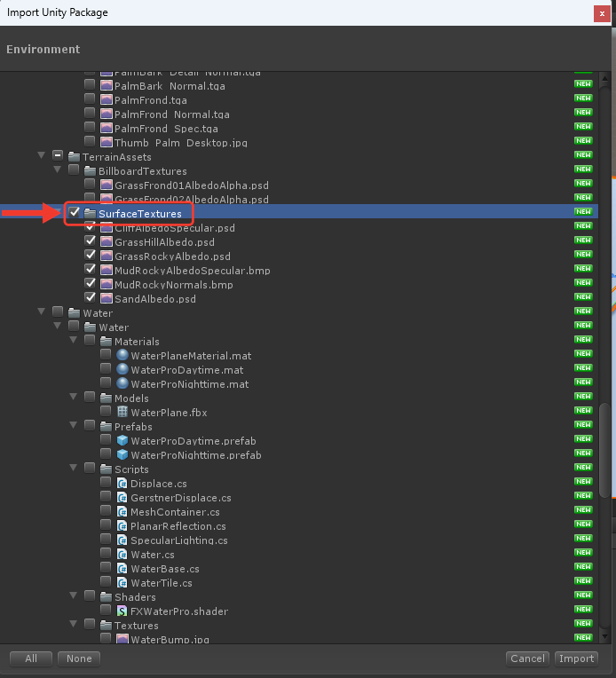This screenshot has height=678, width=616.
Task: Click the FXWaterPro.shader icon
Action: (x=122, y=611)
